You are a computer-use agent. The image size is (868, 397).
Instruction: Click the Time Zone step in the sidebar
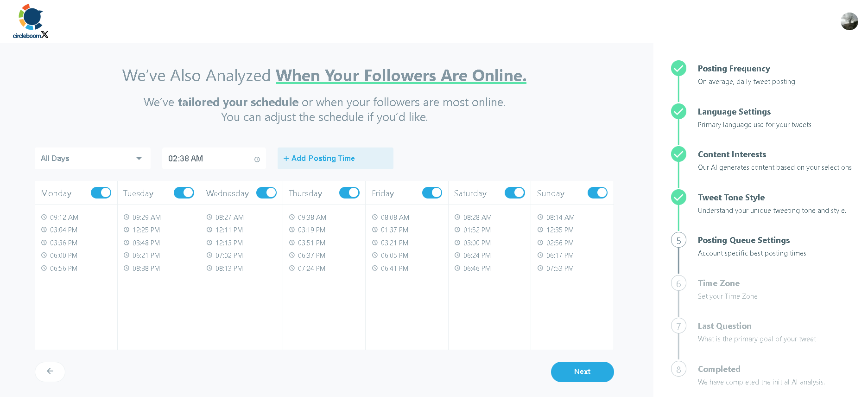[718, 283]
